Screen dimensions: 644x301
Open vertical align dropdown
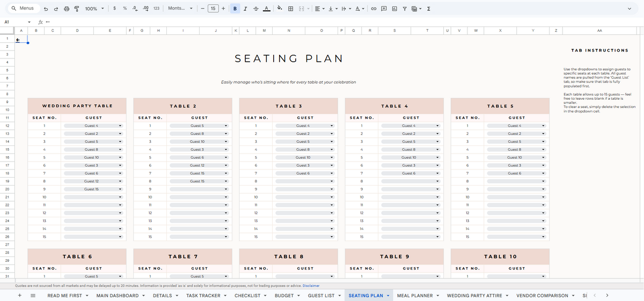click(x=333, y=9)
